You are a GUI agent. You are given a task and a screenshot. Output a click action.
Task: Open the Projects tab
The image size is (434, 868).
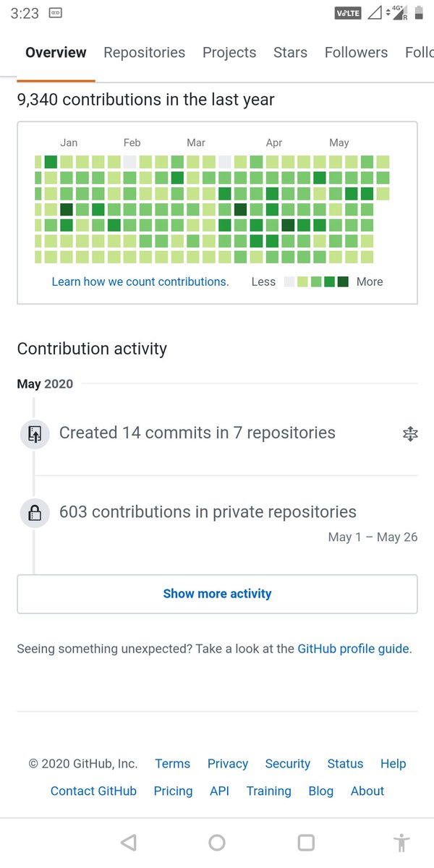(229, 52)
